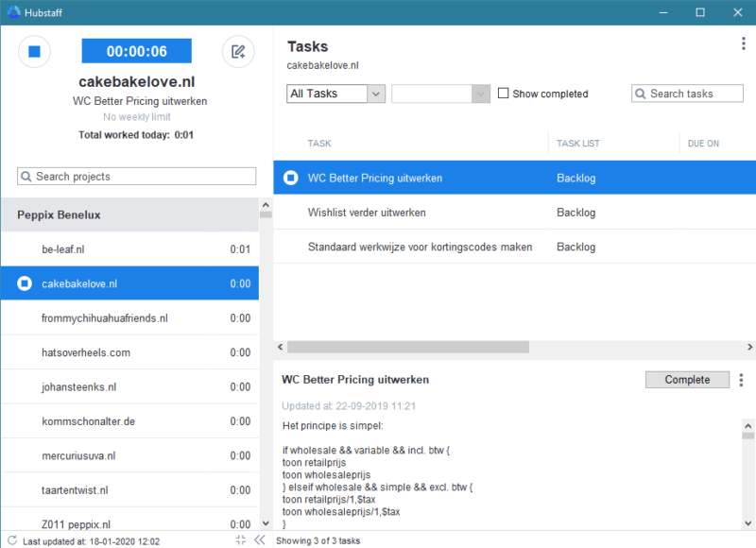Click the task table scroll right arrow

tap(749, 347)
